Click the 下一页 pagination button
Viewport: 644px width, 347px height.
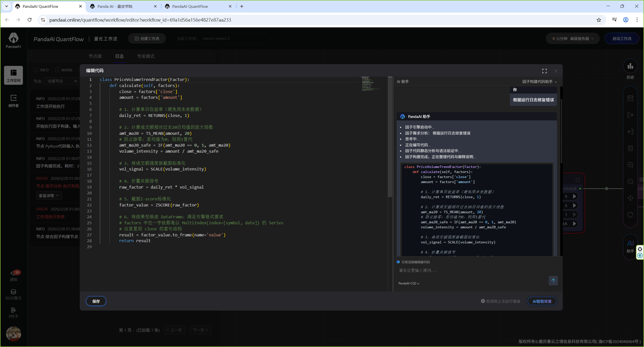coord(200,330)
